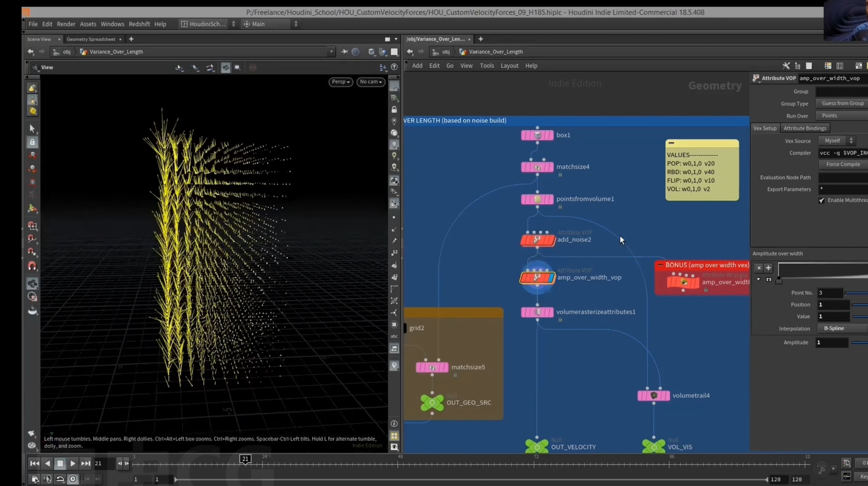Click the add_noise2 Attribute VOP node
The width and height of the screenshot is (868, 486).
[537, 240]
